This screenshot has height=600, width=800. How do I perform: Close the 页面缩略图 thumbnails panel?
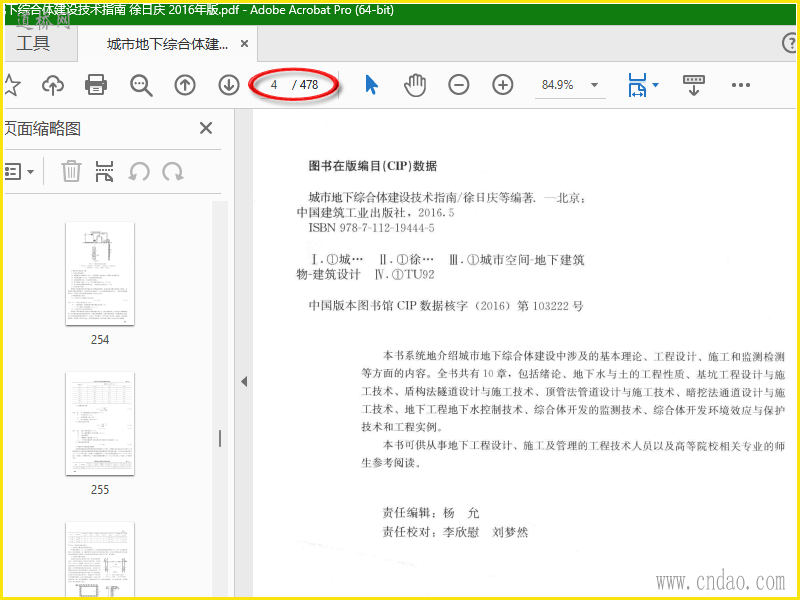click(206, 128)
